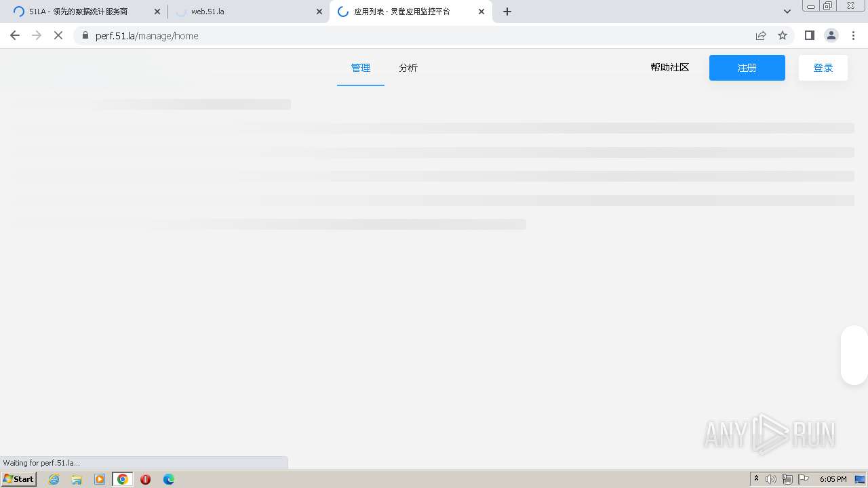The image size is (868, 488).
Task: Stop loading the page
Action: (58, 35)
